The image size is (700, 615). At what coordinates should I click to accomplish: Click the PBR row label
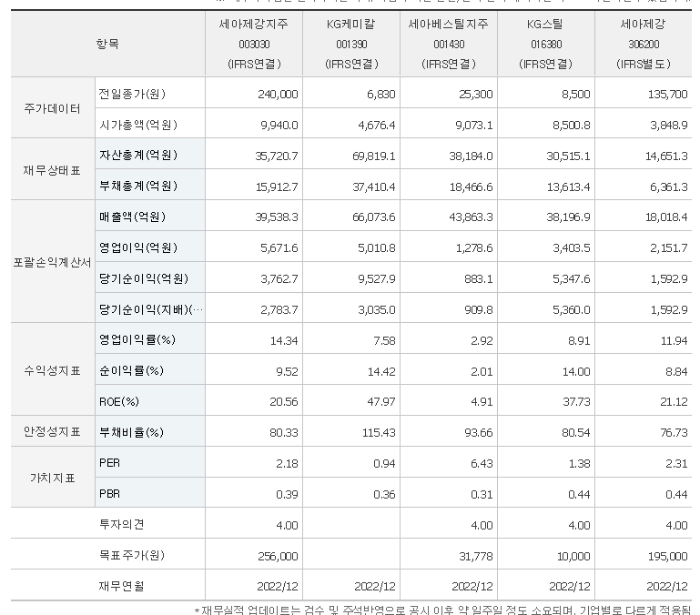pyautogui.click(x=110, y=494)
